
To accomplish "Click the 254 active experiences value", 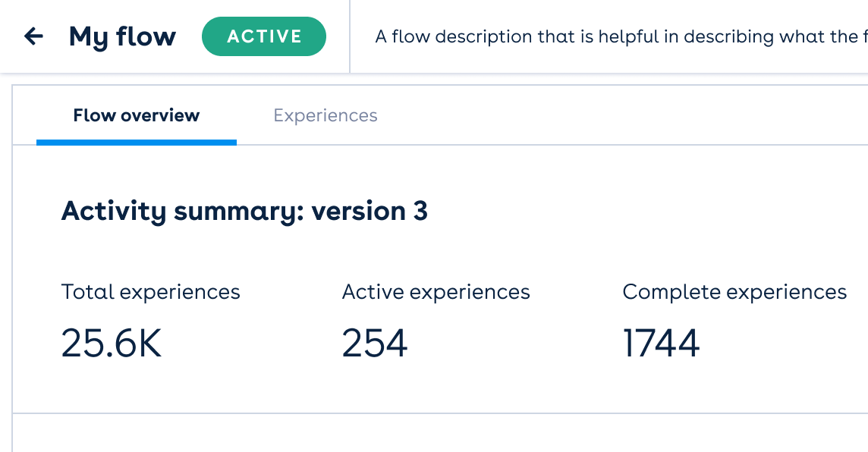I will 375,344.
